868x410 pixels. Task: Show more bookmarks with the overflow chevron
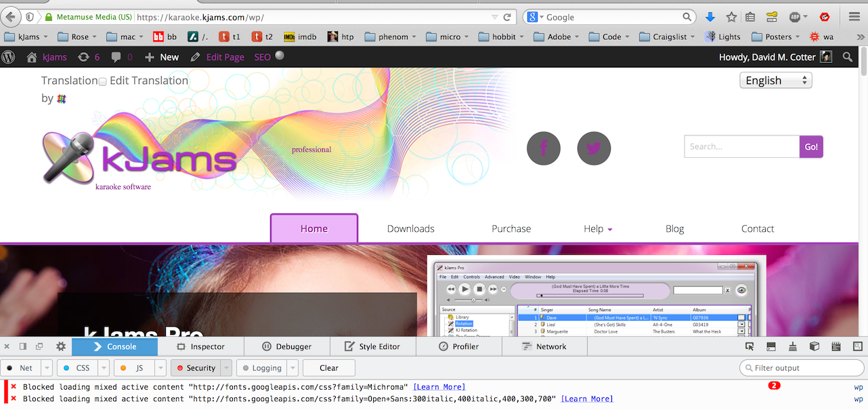[861, 37]
